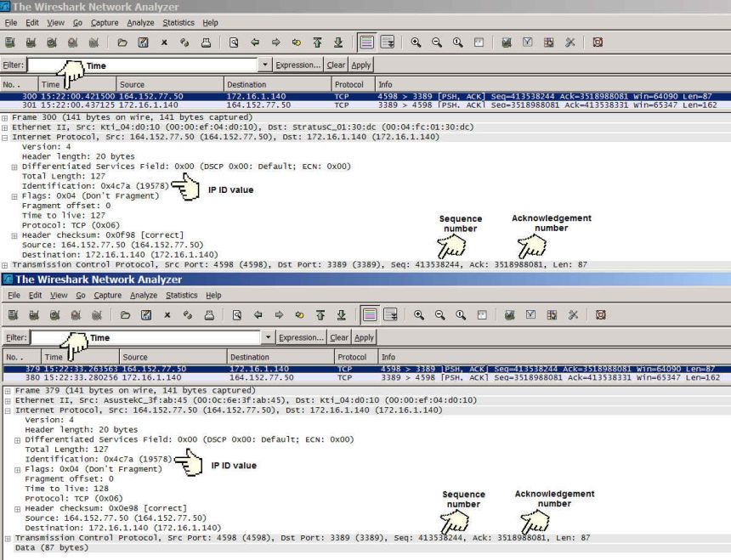Toggle Colorize Packet List in lower window toolbar
Viewport: 731px width, 560px height.
pyautogui.click(x=370, y=315)
